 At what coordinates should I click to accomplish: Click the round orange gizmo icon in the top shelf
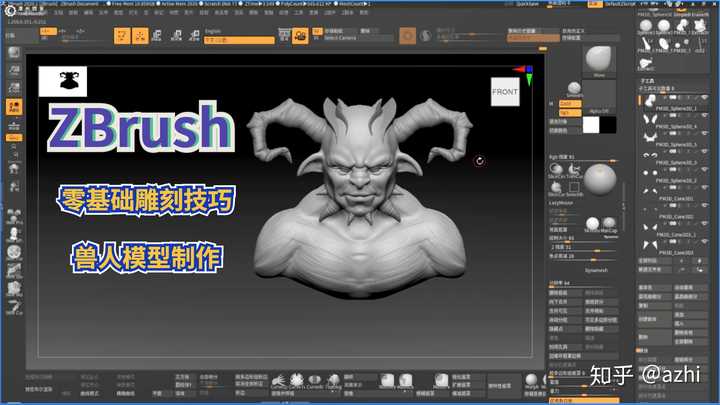point(407,35)
